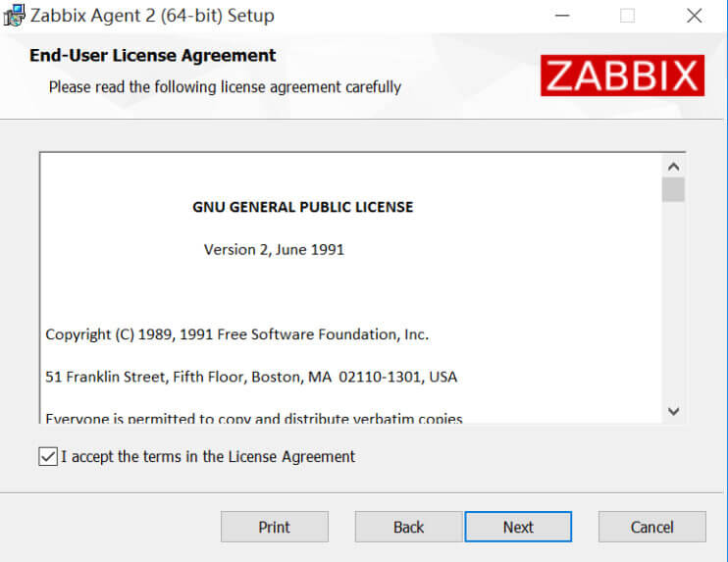Close the setup window with X
This screenshot has height=562, width=728.
click(694, 16)
